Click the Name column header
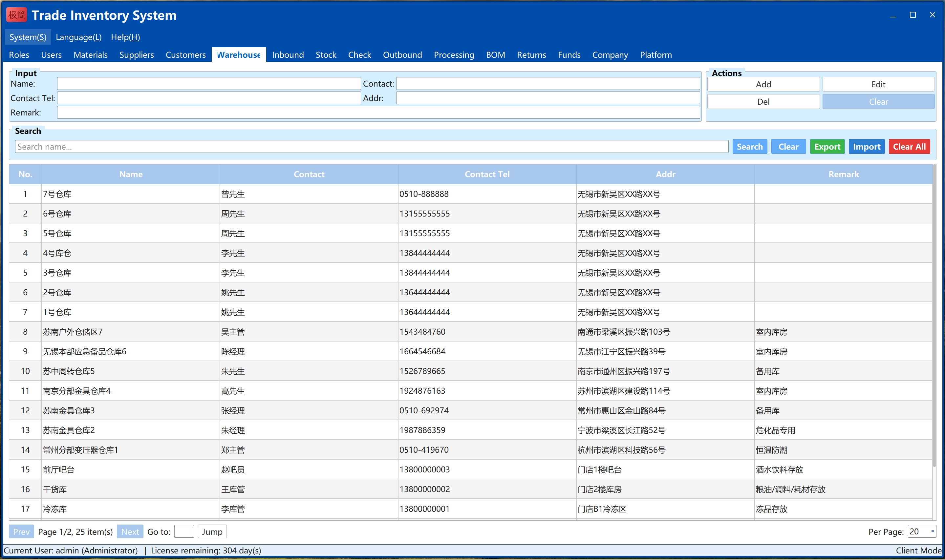945x560 pixels. [x=131, y=174]
